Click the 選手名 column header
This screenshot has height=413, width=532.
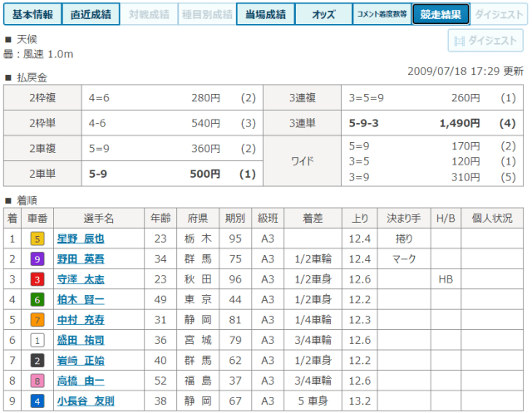point(99,218)
